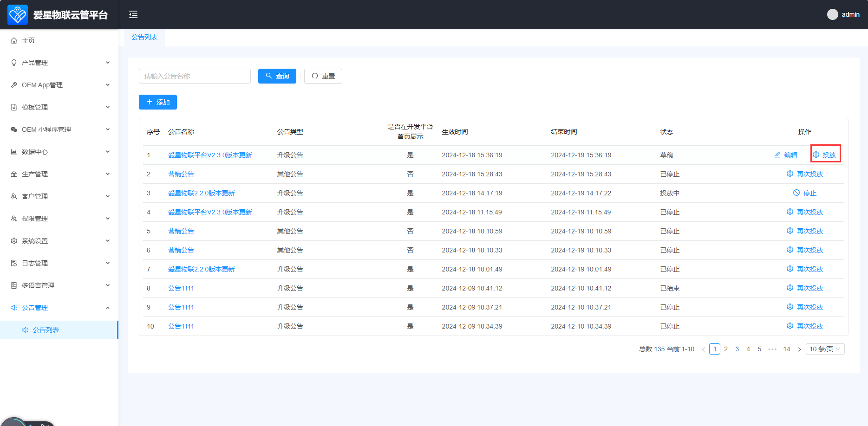The height and width of the screenshot is (426, 868).
Task: Click the 已结束 status in row 8
Action: (x=670, y=288)
